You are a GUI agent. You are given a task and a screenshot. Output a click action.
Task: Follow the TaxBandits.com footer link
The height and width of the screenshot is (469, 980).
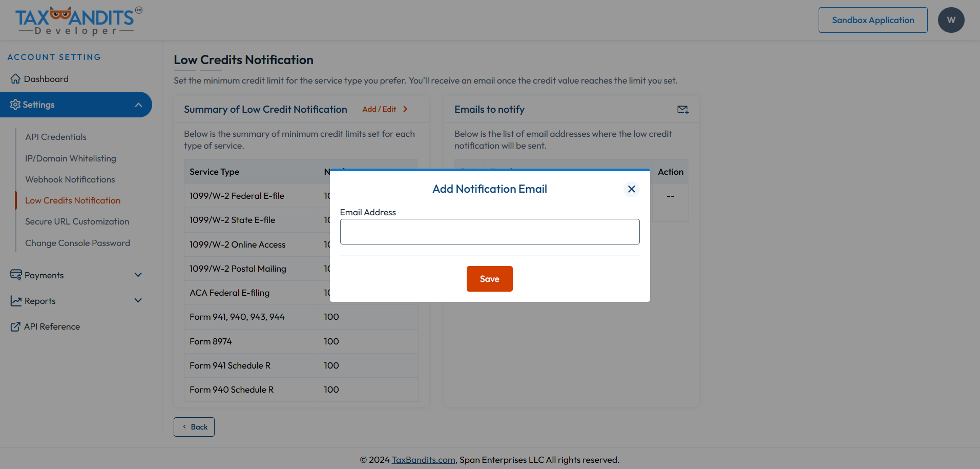coord(423,459)
